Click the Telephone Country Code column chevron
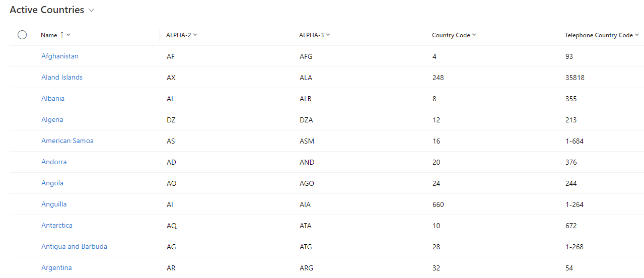This screenshot has width=644, height=278. (x=636, y=35)
